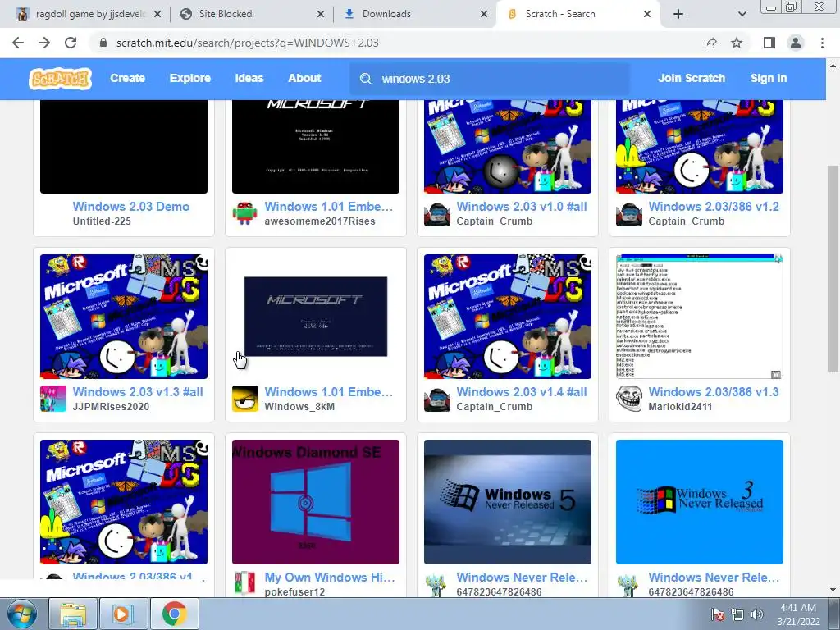Open Mariokid2411 file list thumbnail
Viewport: 840px width, 630px height.
pyautogui.click(x=700, y=317)
